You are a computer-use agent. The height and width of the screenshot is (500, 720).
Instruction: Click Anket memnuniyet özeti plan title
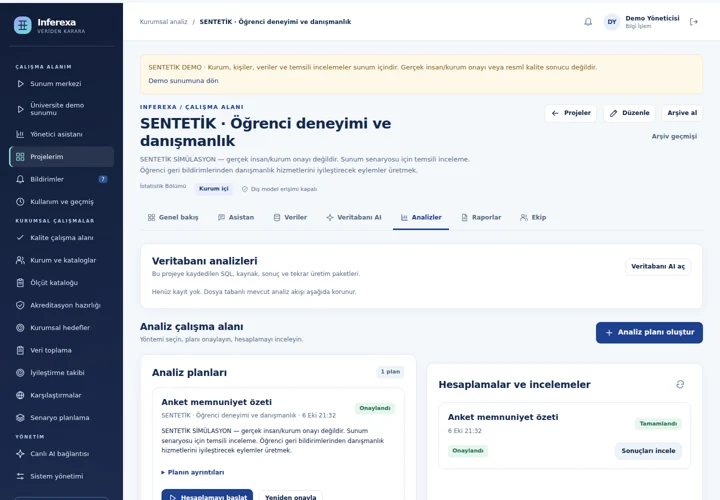click(216, 402)
